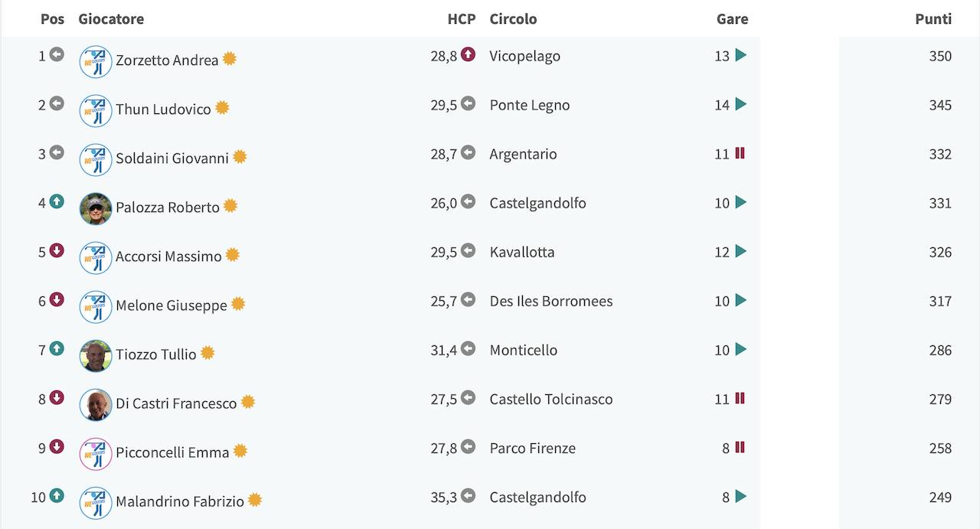The width and height of the screenshot is (980, 529).
Task: Click the gray HCP arrow next to 35,3
Action: click(x=468, y=495)
